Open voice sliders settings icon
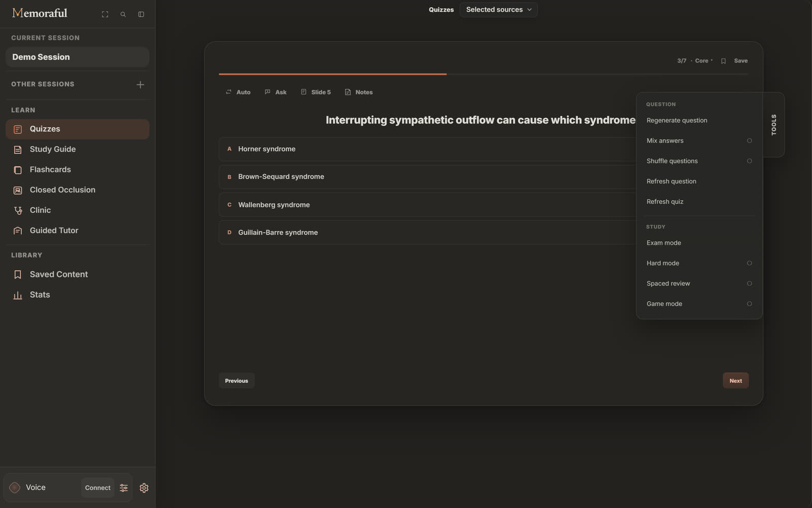The height and width of the screenshot is (508, 812). pyautogui.click(x=124, y=488)
